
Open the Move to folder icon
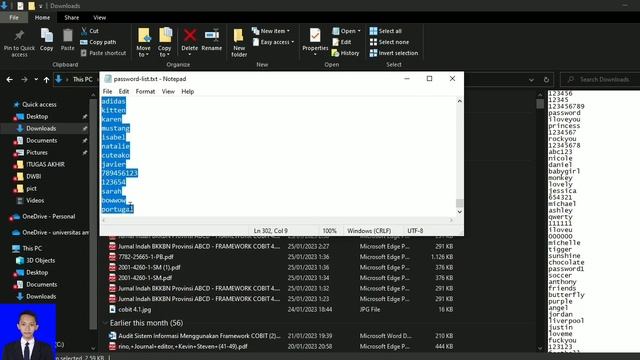pos(144,35)
